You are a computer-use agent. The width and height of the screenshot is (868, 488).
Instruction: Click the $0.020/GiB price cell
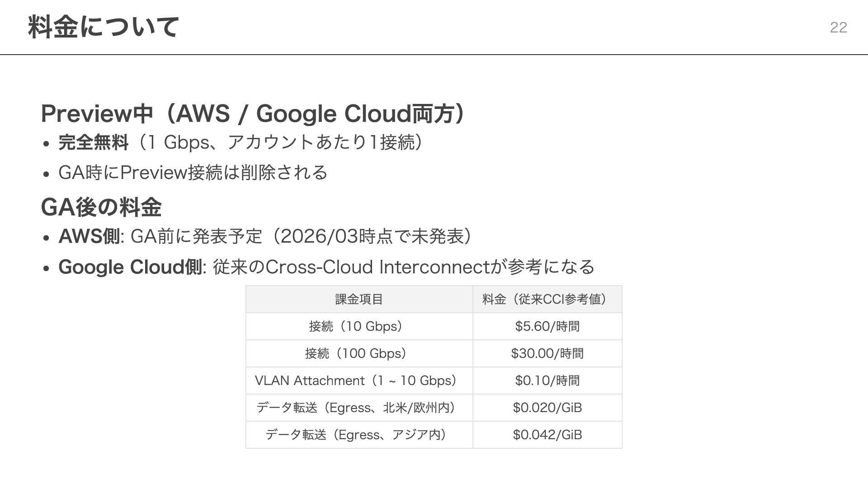pos(547,408)
